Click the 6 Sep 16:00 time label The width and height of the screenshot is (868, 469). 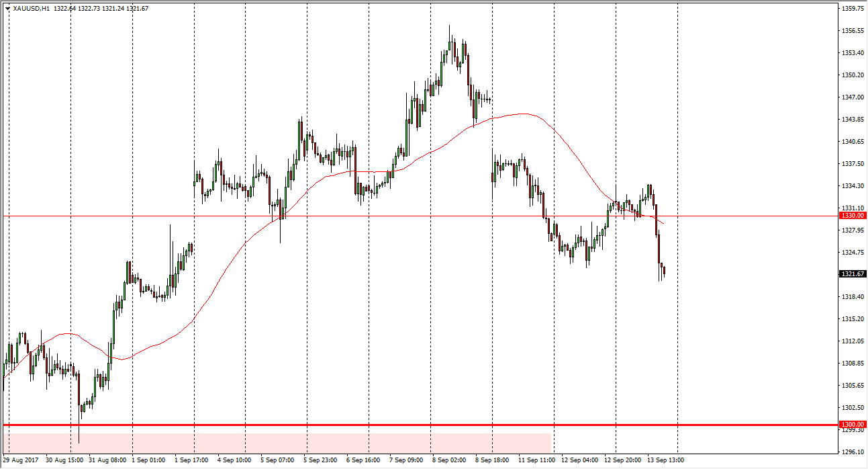click(363, 460)
